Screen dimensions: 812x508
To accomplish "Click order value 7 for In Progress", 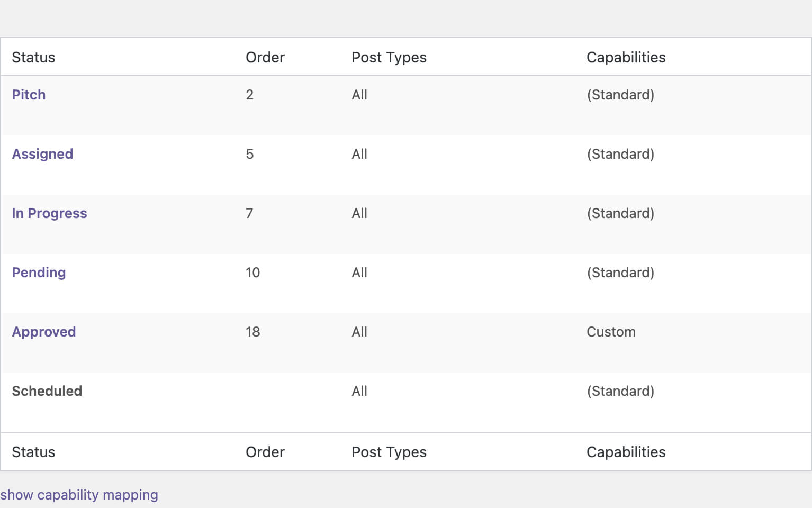I will pos(249,213).
